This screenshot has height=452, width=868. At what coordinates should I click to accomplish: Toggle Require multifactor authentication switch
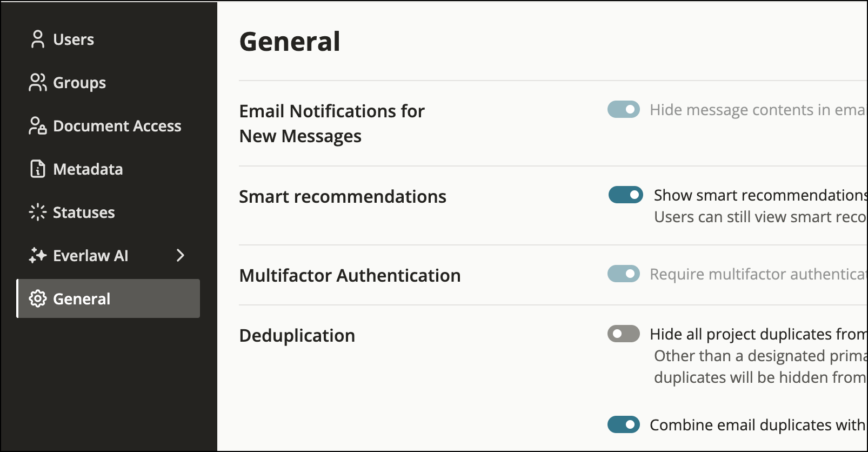(x=623, y=274)
